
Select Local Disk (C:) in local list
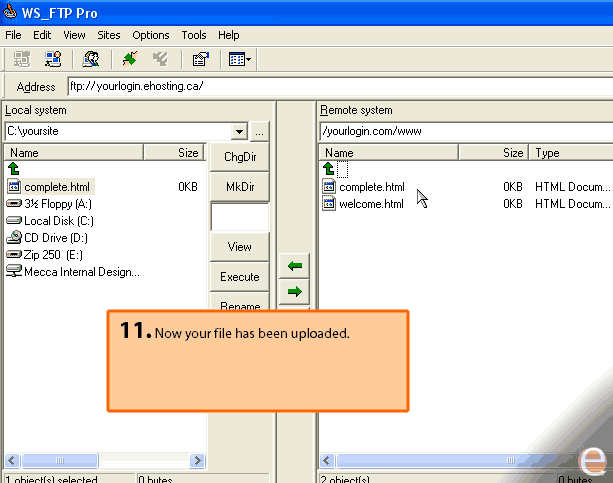click(58, 221)
